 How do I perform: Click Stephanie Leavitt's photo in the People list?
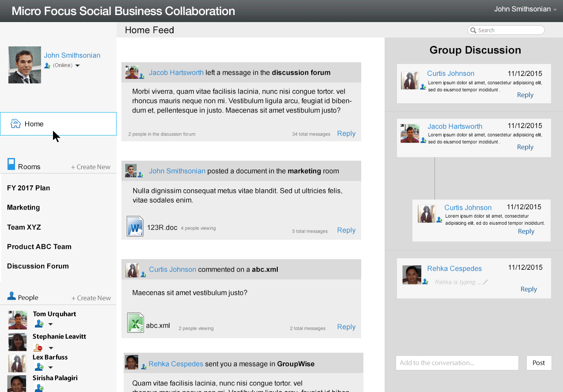18,342
